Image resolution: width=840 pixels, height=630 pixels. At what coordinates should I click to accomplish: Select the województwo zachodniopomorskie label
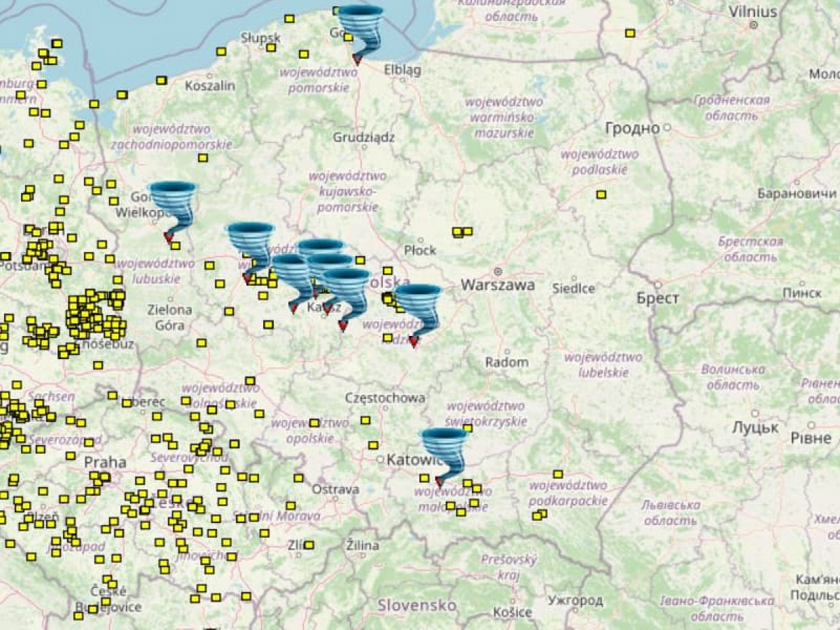pyautogui.click(x=171, y=137)
